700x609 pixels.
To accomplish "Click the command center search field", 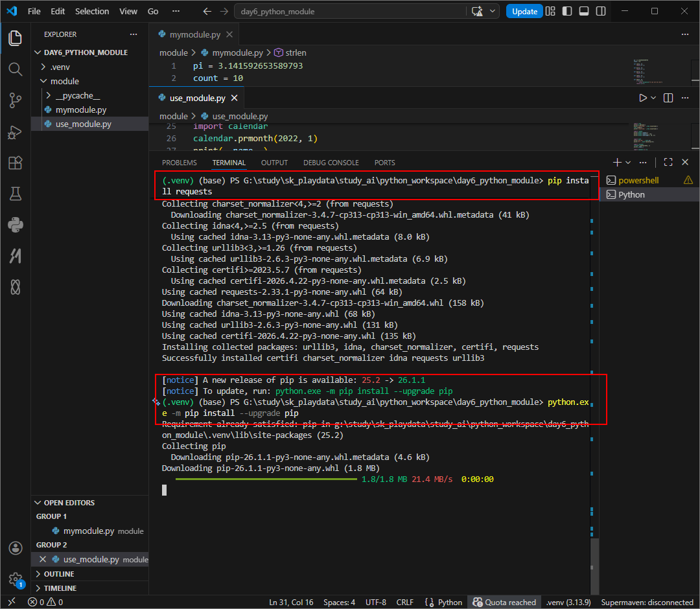I will tap(351, 12).
